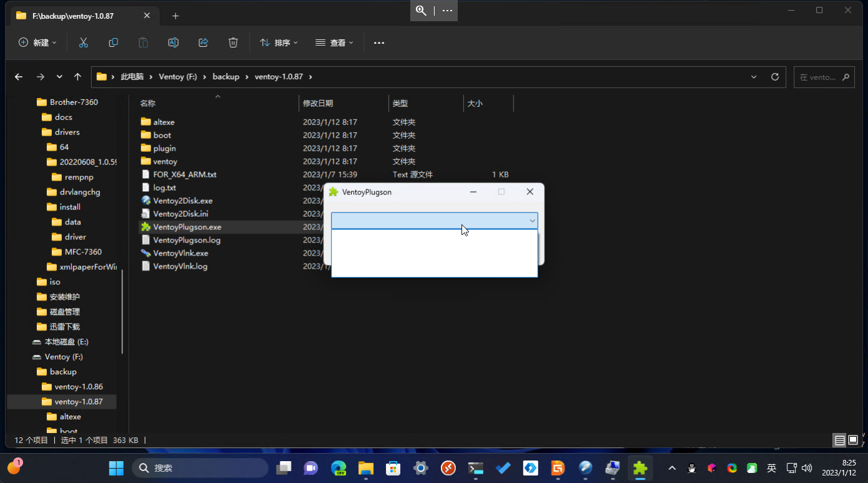Expand the address bar history dropdown
Viewport: 868px width, 483px height.
(x=754, y=77)
